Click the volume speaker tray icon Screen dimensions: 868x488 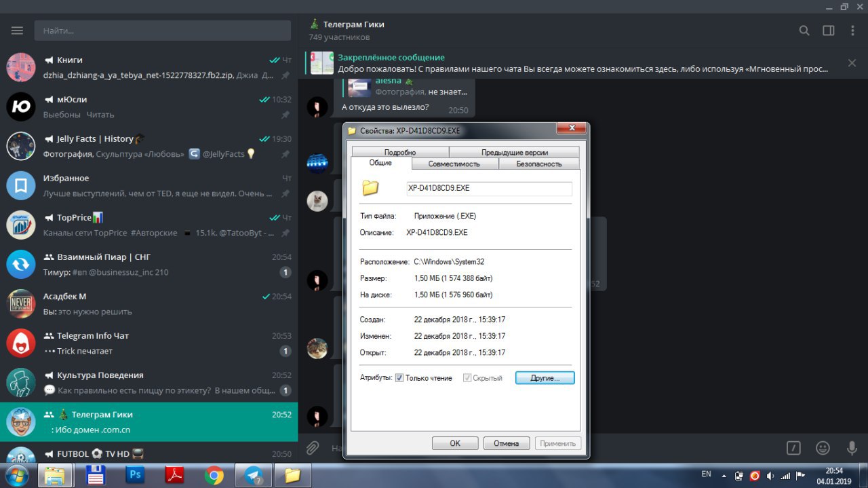[x=770, y=475]
